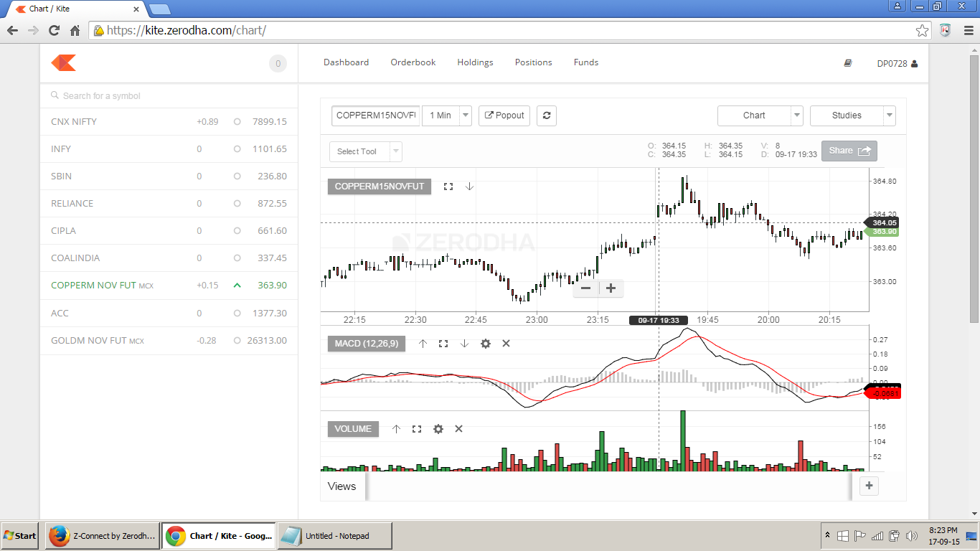Click the taskbar volume speaker icon

(x=912, y=536)
